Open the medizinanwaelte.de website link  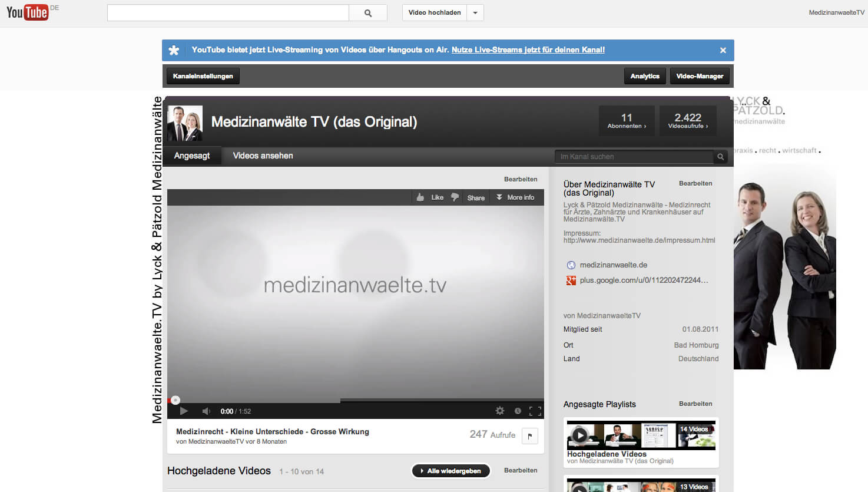point(614,265)
